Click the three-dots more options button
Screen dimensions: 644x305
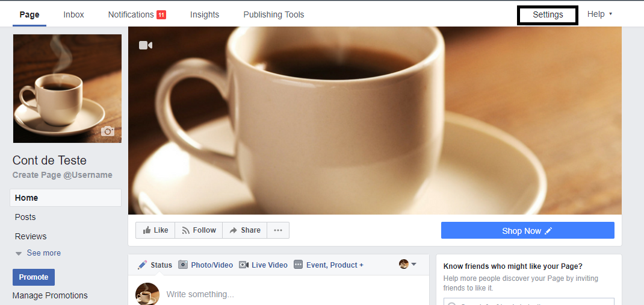[x=277, y=230]
